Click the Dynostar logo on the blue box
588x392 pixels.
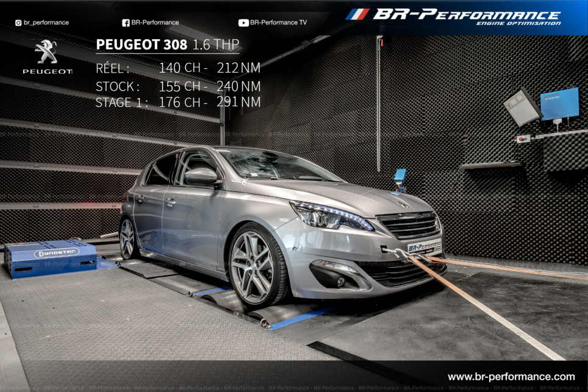(x=56, y=252)
